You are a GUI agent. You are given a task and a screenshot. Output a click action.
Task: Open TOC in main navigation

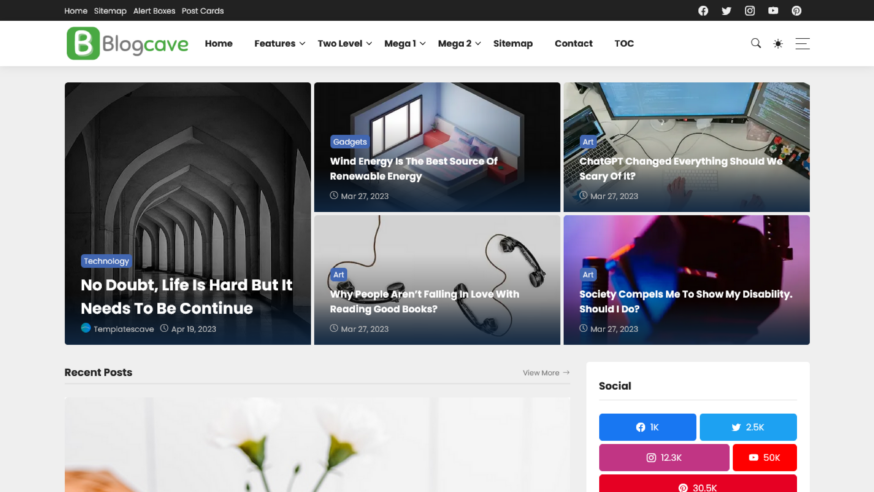[624, 43]
